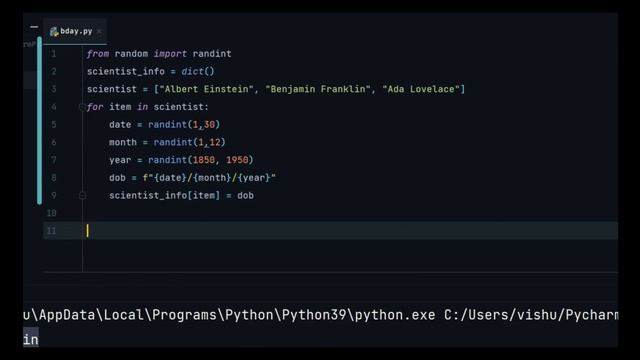Click the fold end marker on line 9
This screenshot has height=360, width=640.
[82, 196]
